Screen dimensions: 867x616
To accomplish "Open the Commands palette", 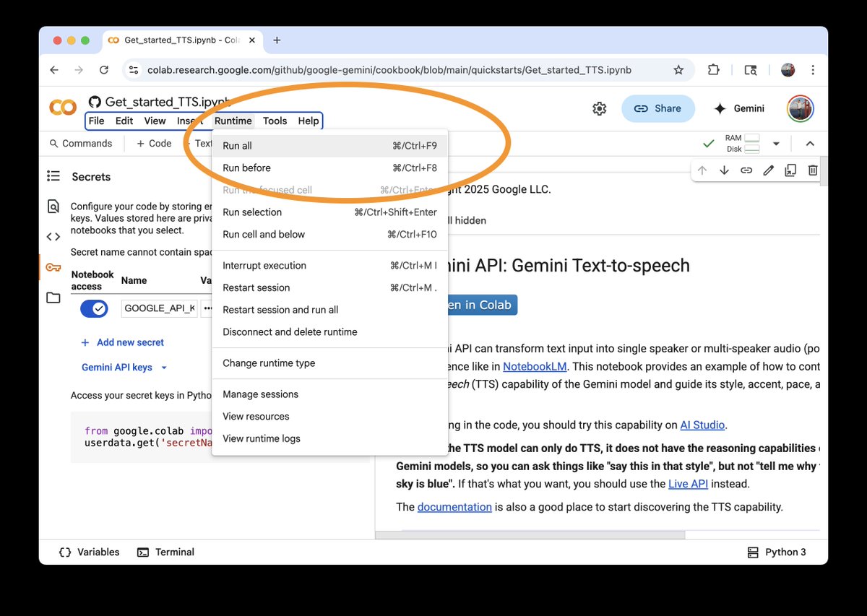I will (x=80, y=144).
